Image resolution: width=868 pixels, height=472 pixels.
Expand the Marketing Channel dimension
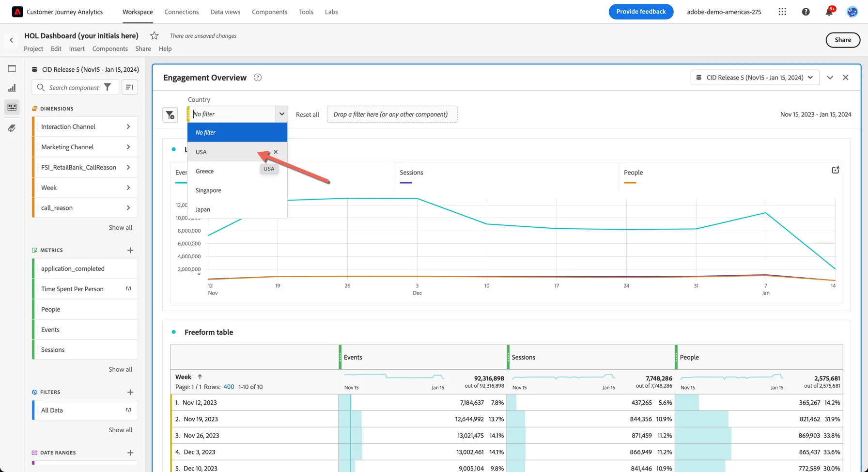pos(128,147)
